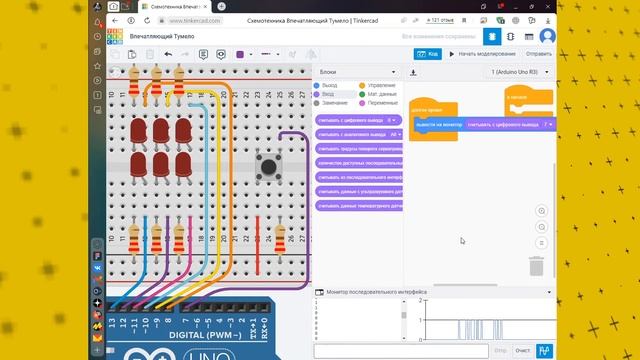Toggle the serial graph button

click(544, 351)
